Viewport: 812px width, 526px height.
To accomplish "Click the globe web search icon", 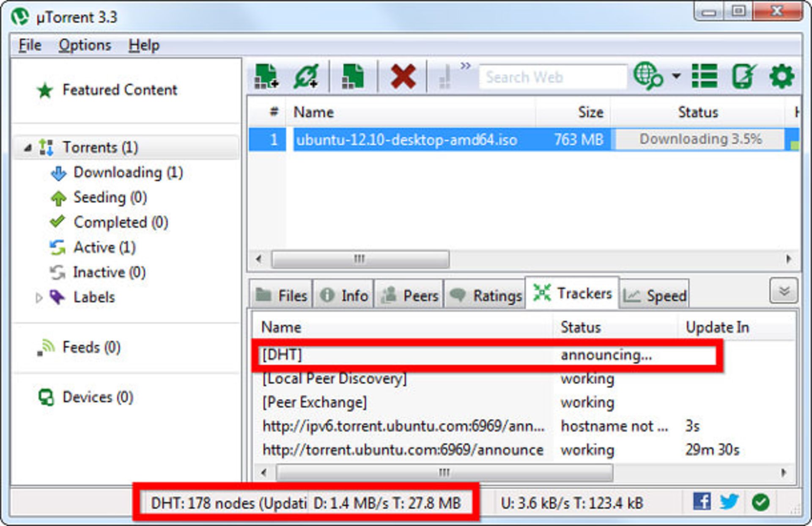I will [648, 77].
